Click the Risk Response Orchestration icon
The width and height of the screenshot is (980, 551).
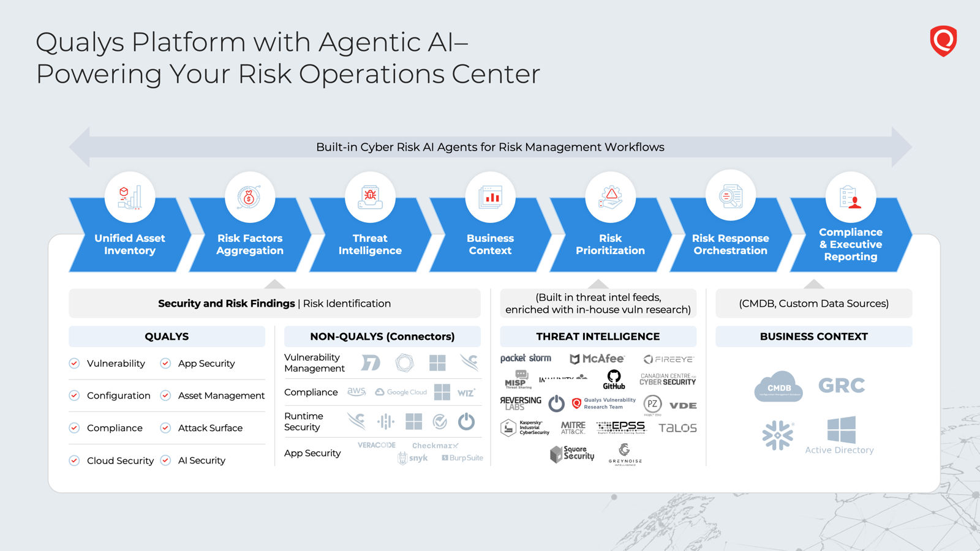(x=731, y=196)
